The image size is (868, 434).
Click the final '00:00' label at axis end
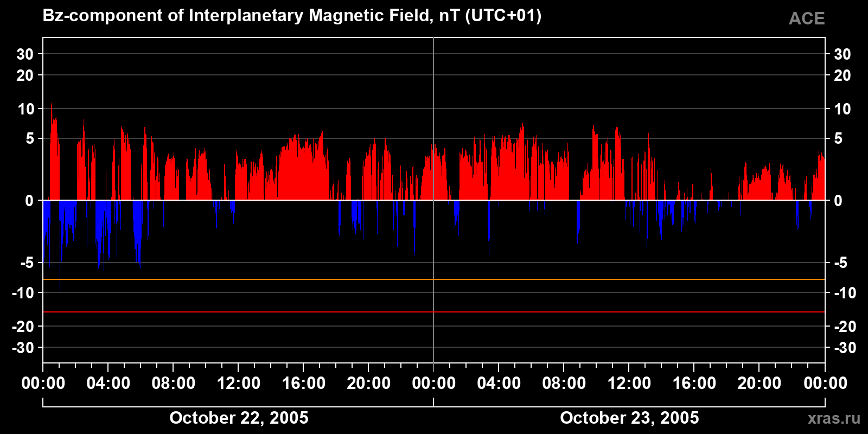point(825,383)
